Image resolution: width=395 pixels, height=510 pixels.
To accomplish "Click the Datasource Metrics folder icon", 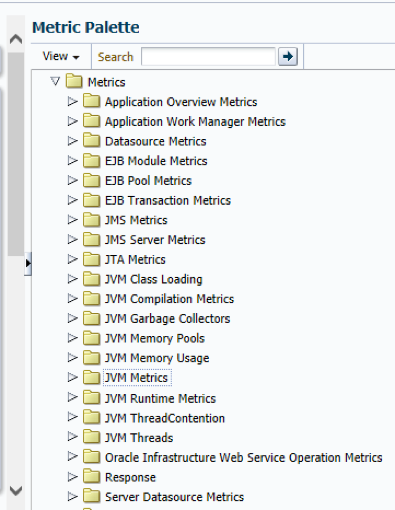I will [x=91, y=141].
